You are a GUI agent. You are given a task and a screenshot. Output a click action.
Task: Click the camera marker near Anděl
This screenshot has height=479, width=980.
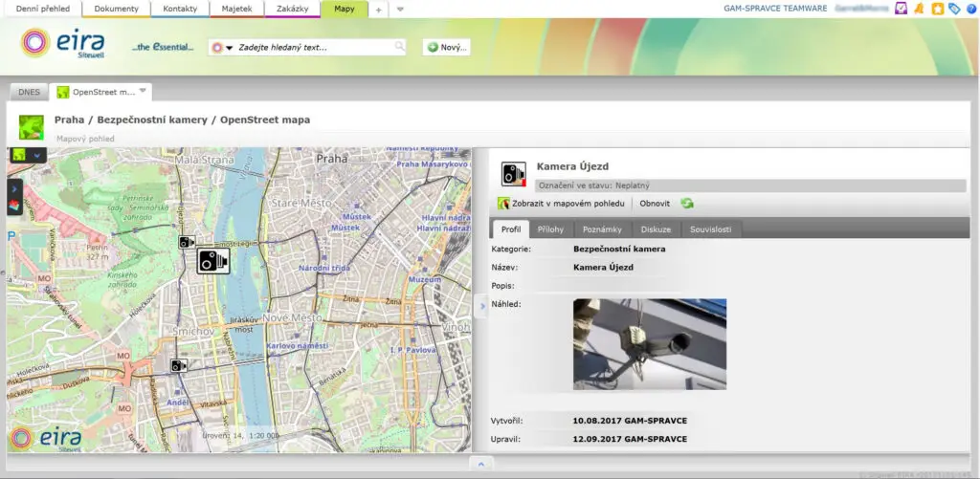[x=178, y=365]
